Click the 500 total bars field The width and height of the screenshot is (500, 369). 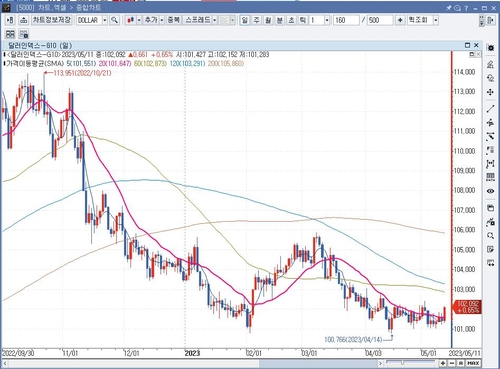[x=380, y=20]
